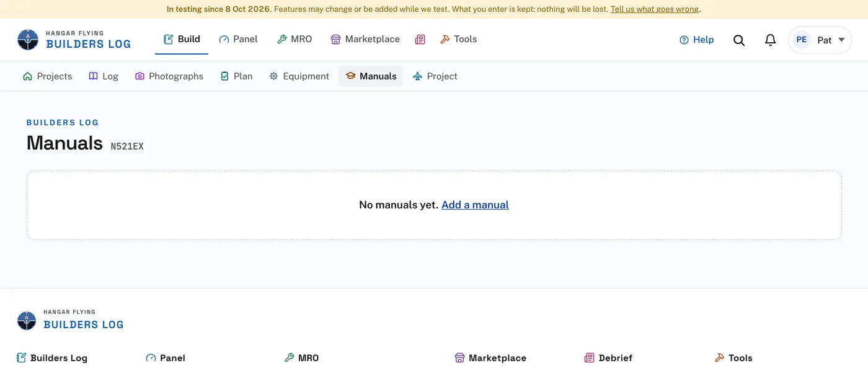The image size is (868, 371).
Task: Open Tools from the top navigation
Action: click(x=459, y=39)
